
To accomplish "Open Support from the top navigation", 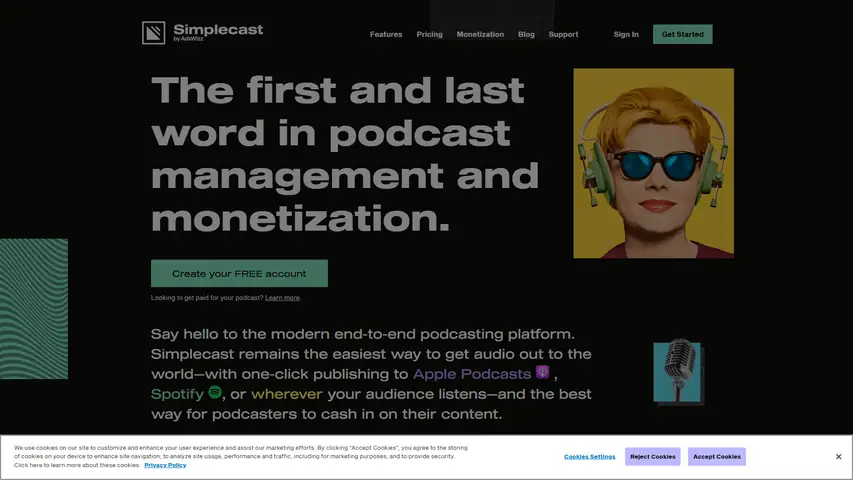I will 563,34.
